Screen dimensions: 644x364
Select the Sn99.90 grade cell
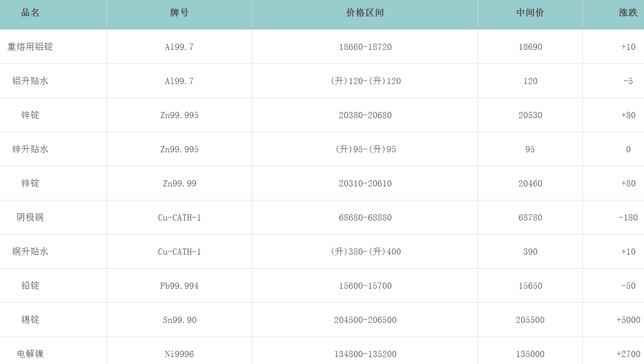pos(179,320)
